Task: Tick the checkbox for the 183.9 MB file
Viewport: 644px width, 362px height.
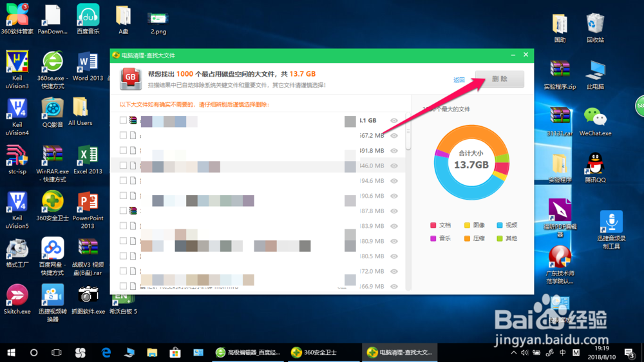Action: coord(123,226)
